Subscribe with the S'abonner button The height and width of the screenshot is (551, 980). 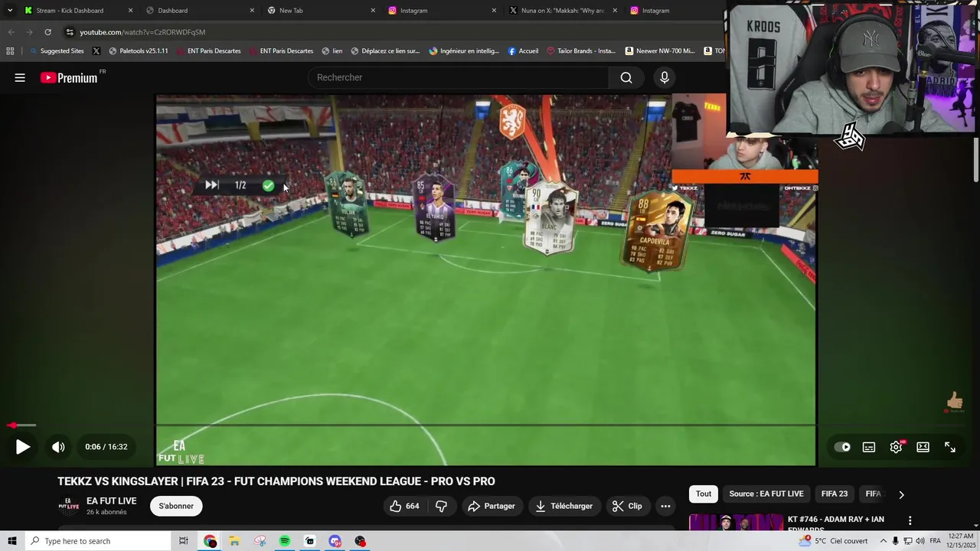coord(176,506)
